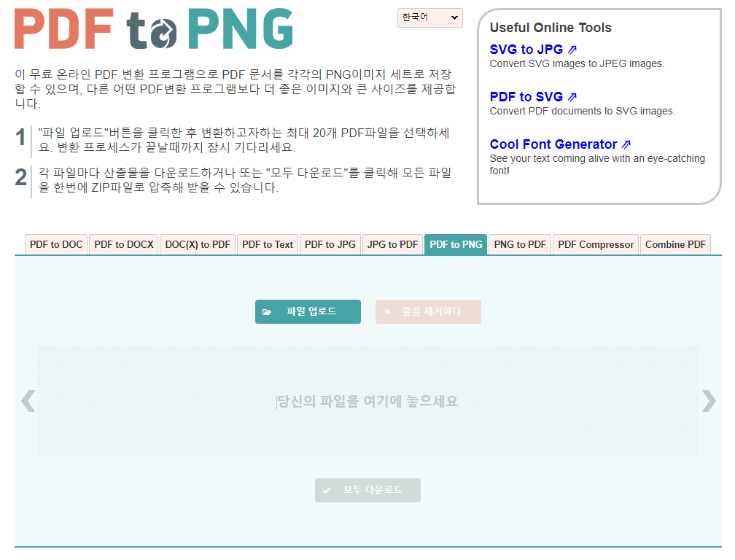Click the 줄을 제거하다 clear queue button
This screenshot has width=735, height=560.
pos(428,311)
